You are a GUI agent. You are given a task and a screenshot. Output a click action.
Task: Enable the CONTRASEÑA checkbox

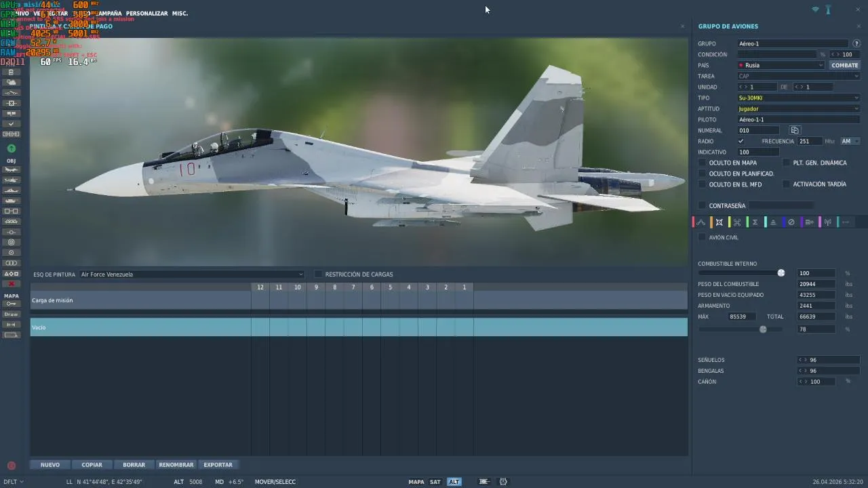click(703, 205)
